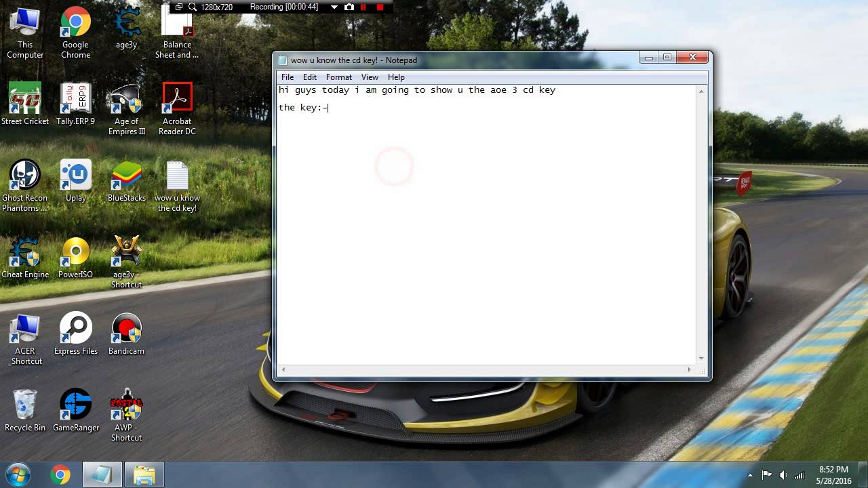Maximize the Notepad window

pyautogui.click(x=667, y=58)
